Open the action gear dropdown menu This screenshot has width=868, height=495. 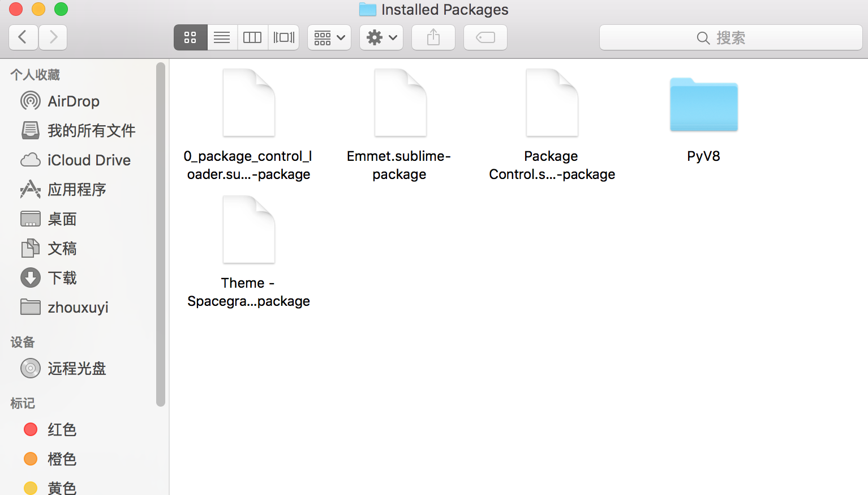[x=381, y=37]
